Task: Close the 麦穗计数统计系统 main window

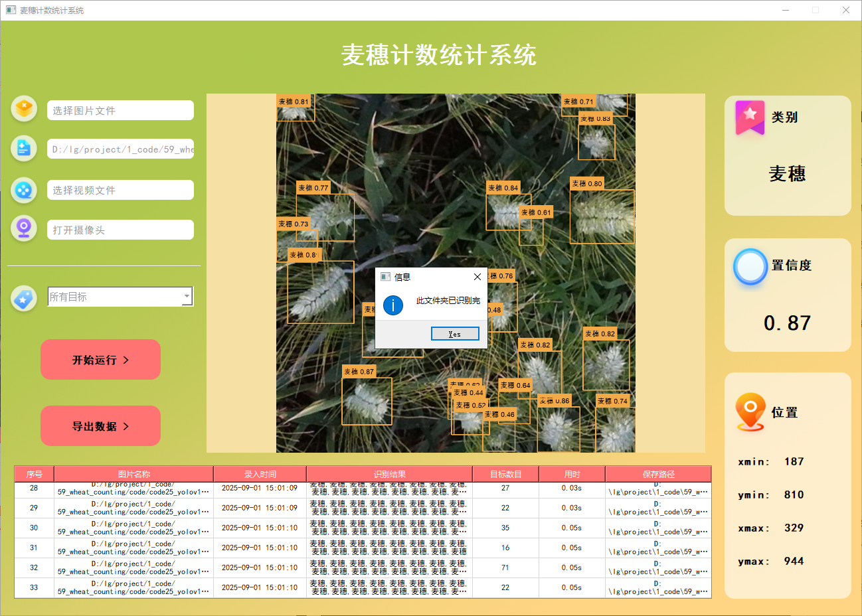Action: (x=846, y=10)
